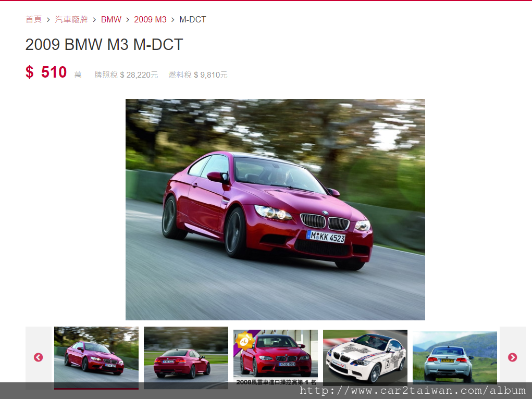Click the main red M3 hero image
The height and width of the screenshot is (399, 532).
coord(275,208)
